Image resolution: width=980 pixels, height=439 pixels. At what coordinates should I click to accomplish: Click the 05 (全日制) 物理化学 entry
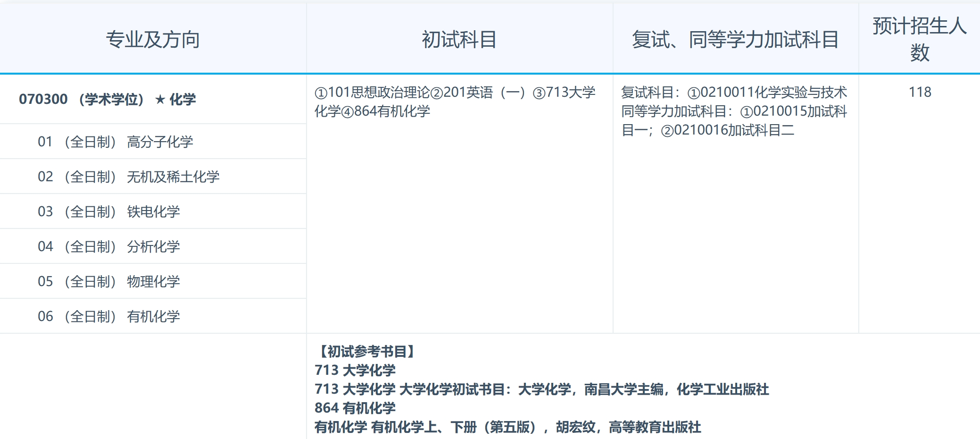point(110,281)
